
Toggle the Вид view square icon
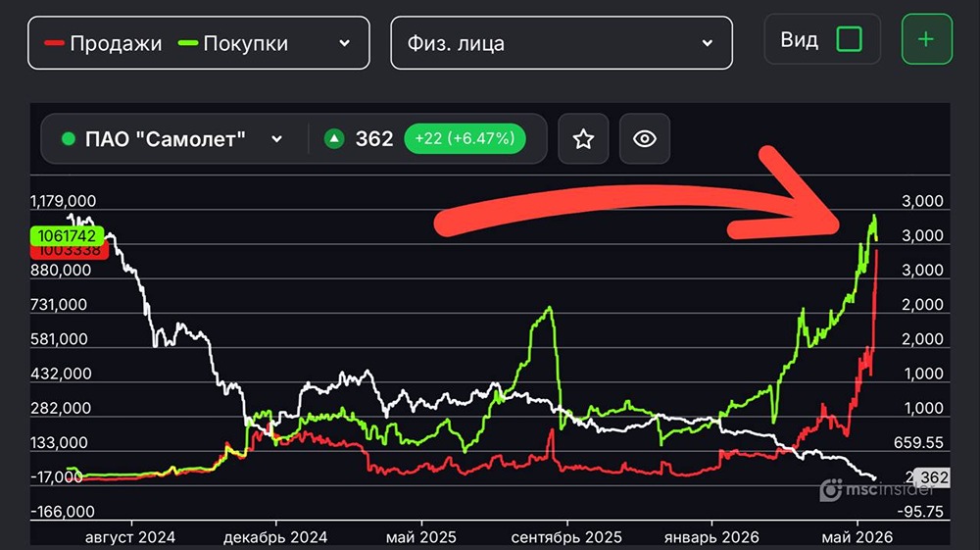pyautogui.click(x=849, y=39)
